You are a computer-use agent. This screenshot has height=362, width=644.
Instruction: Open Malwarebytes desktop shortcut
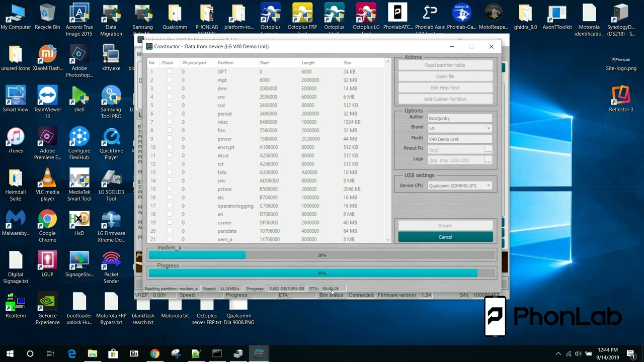pyautogui.click(x=16, y=223)
